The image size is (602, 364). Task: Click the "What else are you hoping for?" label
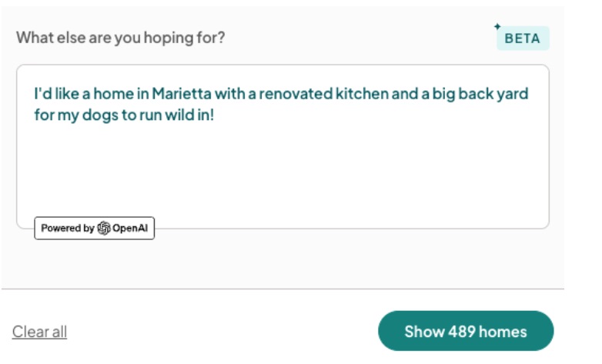tap(121, 37)
